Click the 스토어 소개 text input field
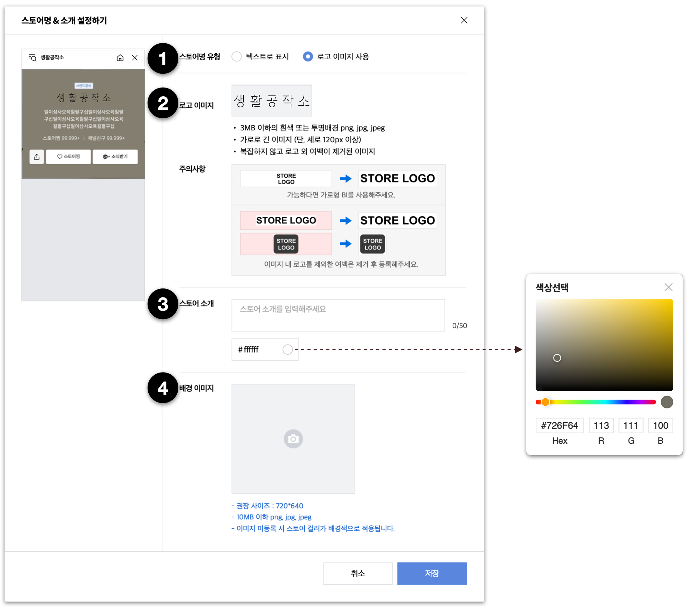 (338, 315)
